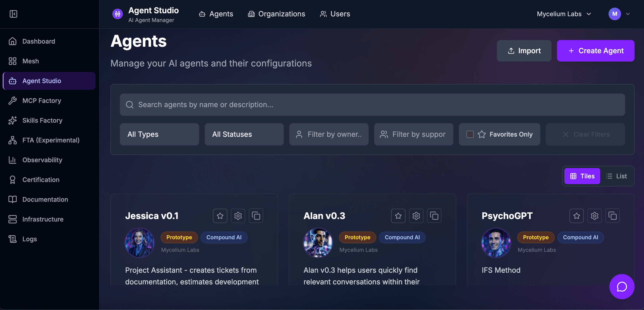Enable the Favorites Only filter
The height and width of the screenshot is (310, 644).
499,134
